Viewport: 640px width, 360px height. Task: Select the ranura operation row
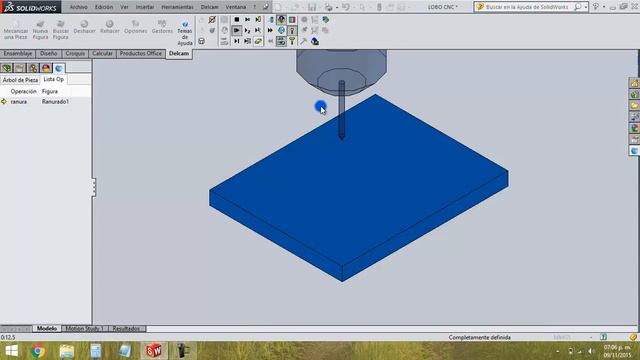(x=45, y=102)
